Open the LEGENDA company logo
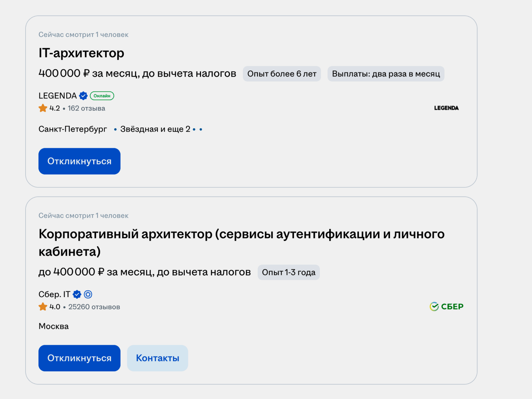 446,108
